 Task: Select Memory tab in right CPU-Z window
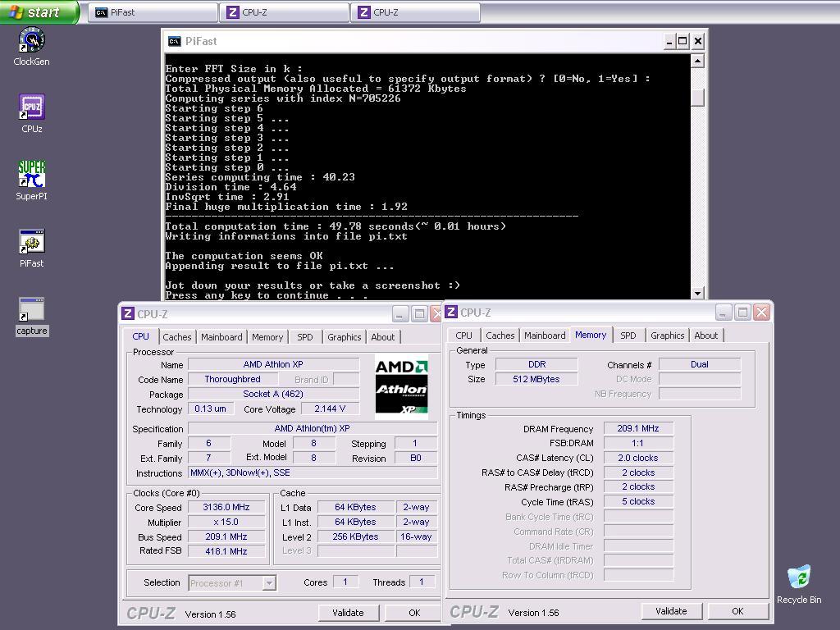[x=591, y=335]
